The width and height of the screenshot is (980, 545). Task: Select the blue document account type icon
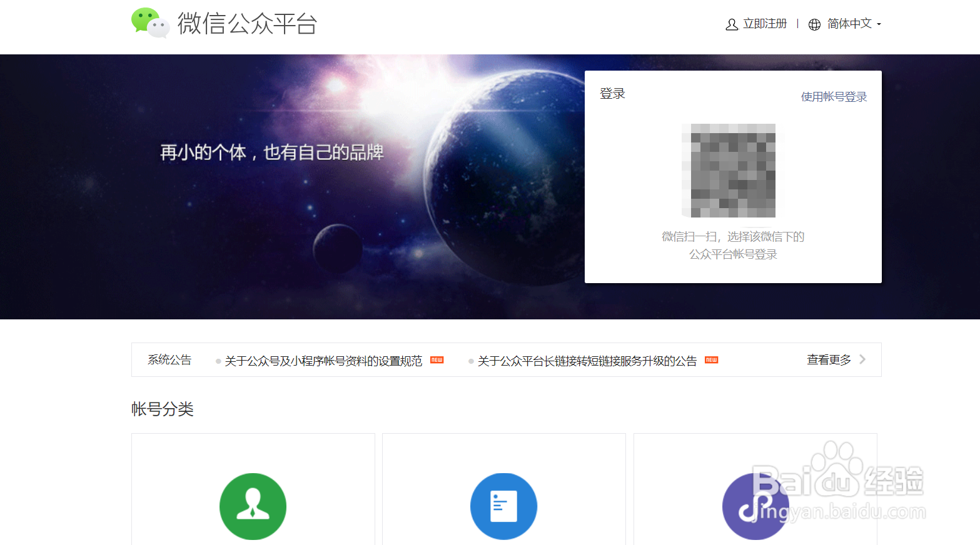click(x=503, y=506)
